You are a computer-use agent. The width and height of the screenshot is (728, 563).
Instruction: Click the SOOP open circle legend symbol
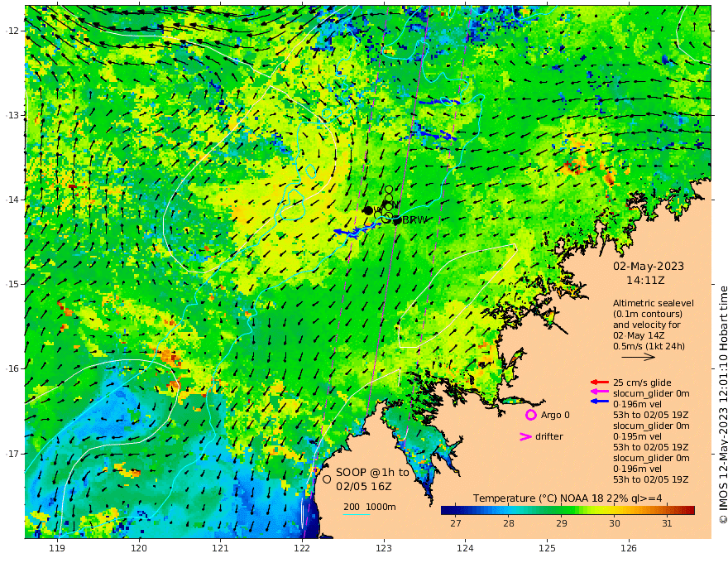(327, 479)
